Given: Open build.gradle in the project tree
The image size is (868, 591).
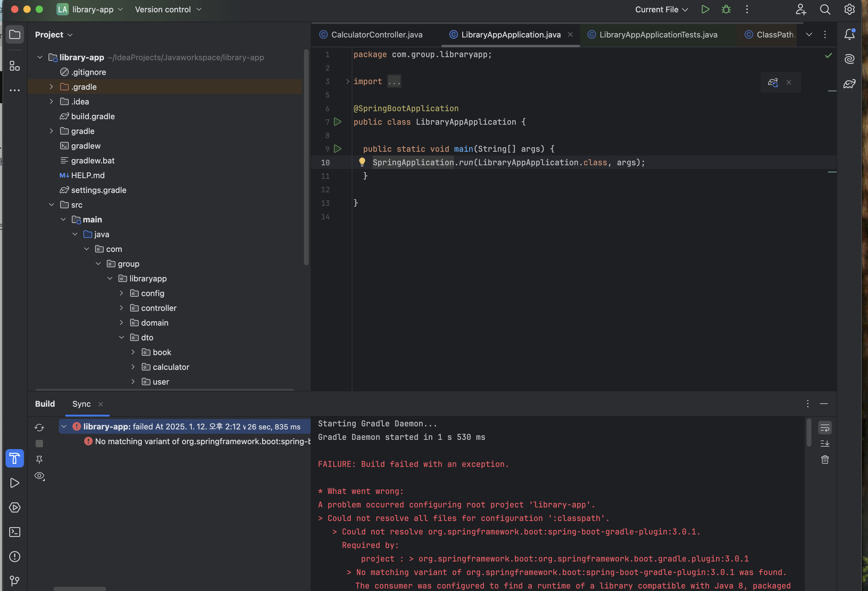Looking at the screenshot, I should pos(93,116).
